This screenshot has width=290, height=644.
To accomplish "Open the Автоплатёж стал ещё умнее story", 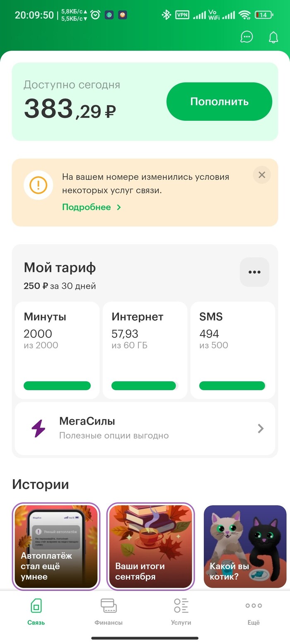I will pyautogui.click(x=56, y=546).
